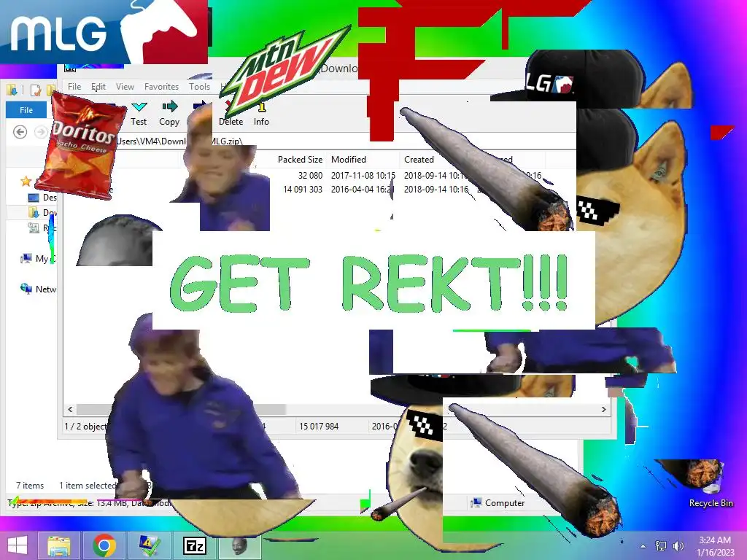The width and height of the screenshot is (747, 560).
Task: Click the 15 017 984 status bar value
Action: click(x=319, y=426)
